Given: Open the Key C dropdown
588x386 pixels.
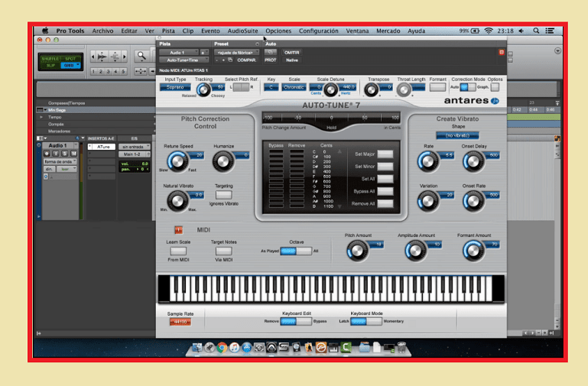Looking at the screenshot, I should click(x=271, y=87).
